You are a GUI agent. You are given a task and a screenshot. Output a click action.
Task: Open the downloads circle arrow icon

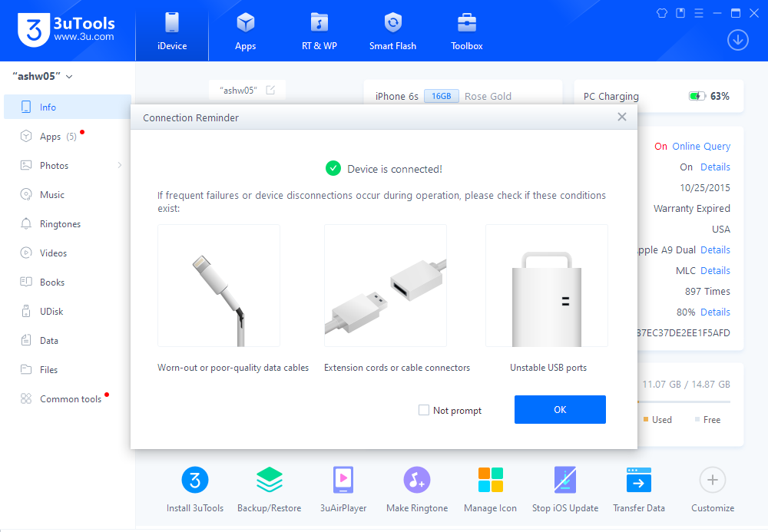click(737, 40)
